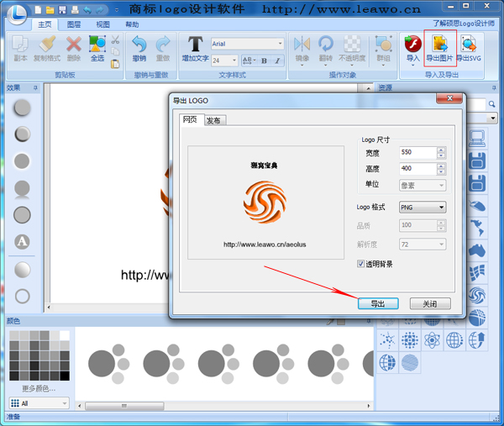Click the Select All (全选) icon
The width and height of the screenshot is (504, 426).
tap(97, 44)
